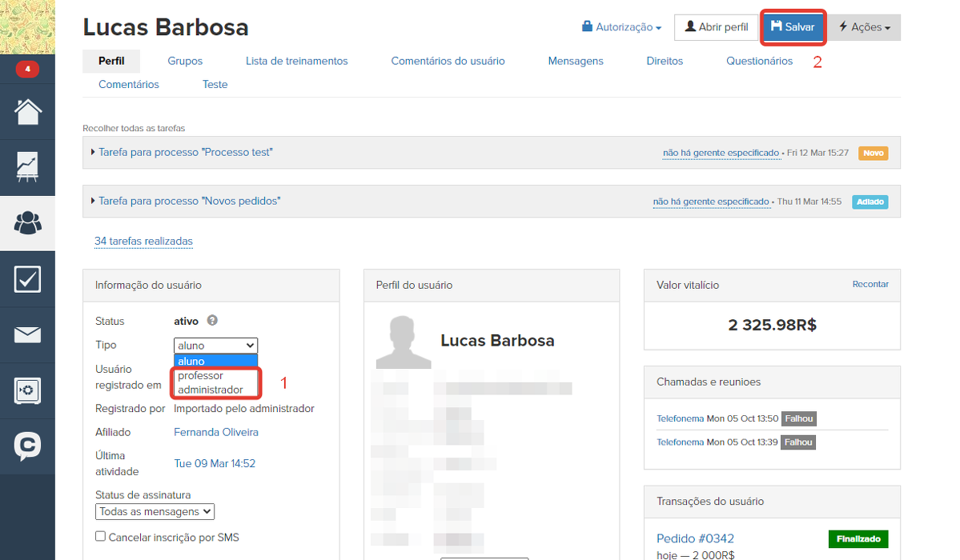
Task: Expand task for process "Processo test"
Action: [185, 152]
